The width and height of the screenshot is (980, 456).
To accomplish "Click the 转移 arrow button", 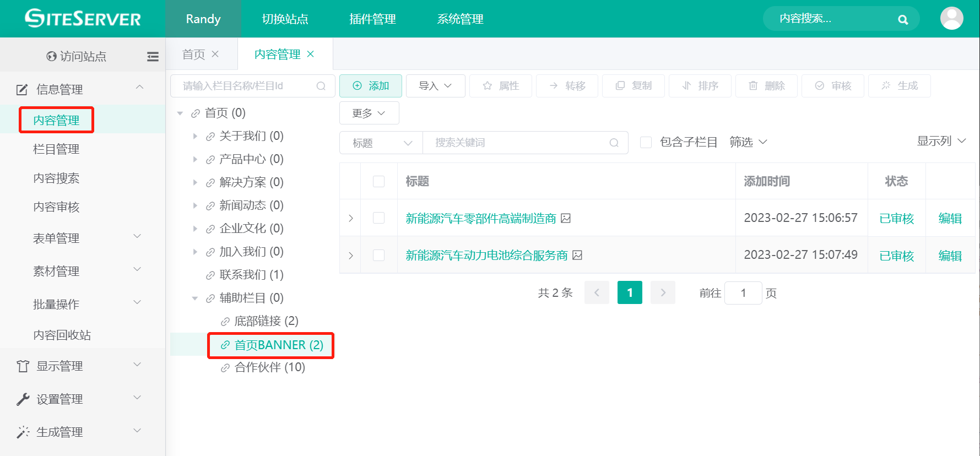I will point(567,86).
